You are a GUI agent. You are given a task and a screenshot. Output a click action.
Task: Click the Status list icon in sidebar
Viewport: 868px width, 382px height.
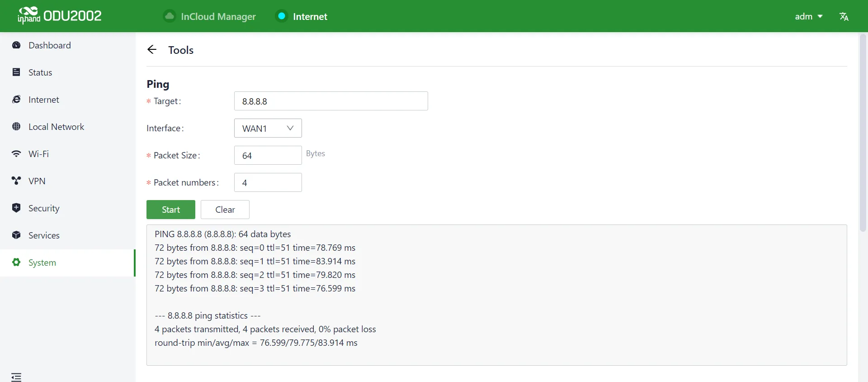coord(16,72)
